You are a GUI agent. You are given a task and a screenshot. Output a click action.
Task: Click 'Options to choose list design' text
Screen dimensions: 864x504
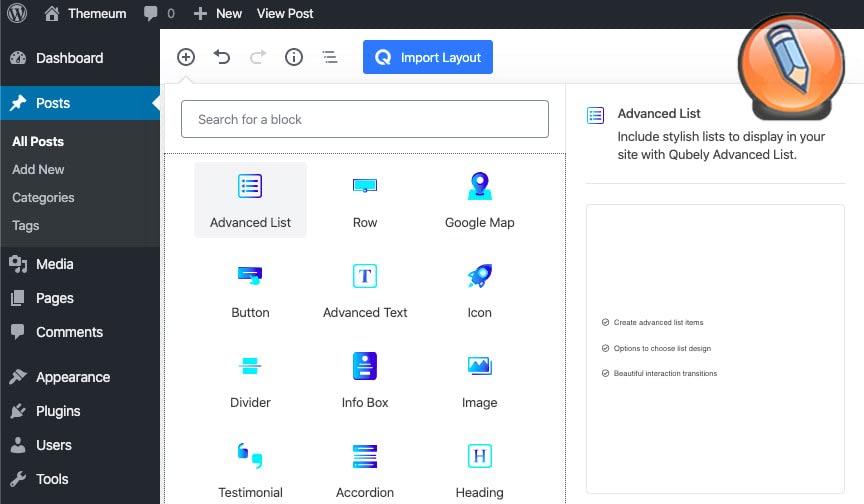(662, 348)
